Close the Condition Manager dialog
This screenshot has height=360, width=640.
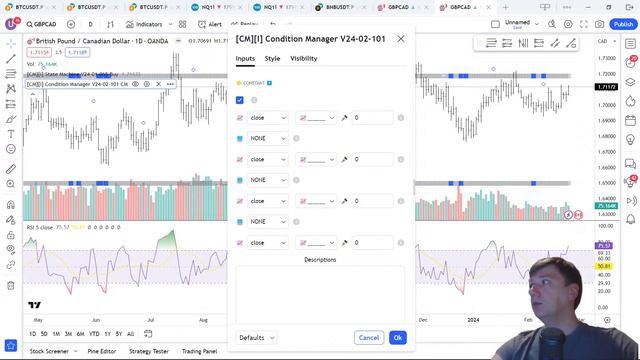(x=401, y=39)
